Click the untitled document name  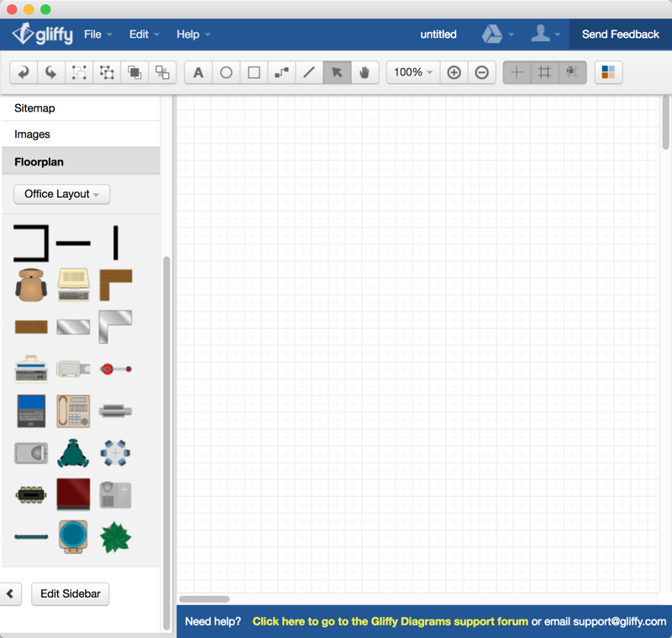[438, 34]
